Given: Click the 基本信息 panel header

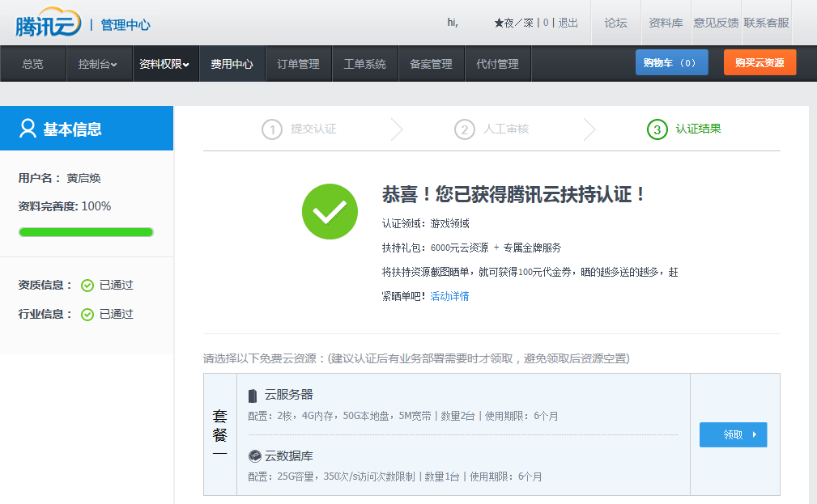Looking at the screenshot, I should tap(87, 128).
